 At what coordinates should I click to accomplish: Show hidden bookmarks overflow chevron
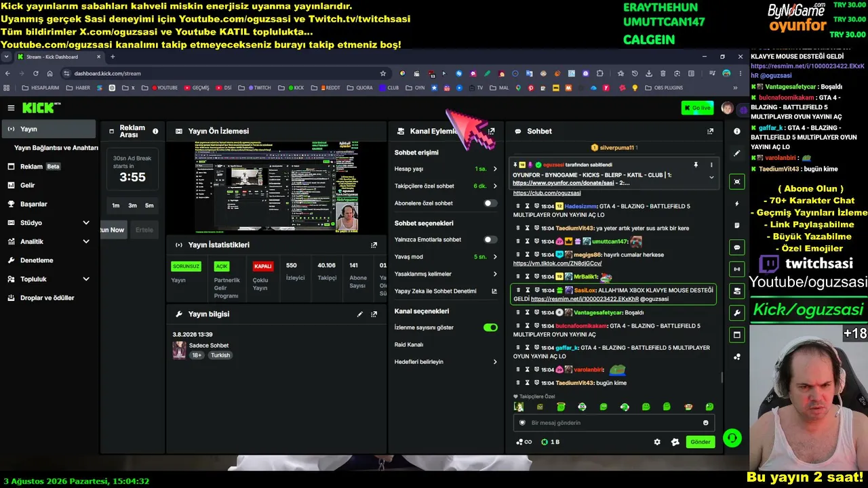pyautogui.click(x=735, y=87)
